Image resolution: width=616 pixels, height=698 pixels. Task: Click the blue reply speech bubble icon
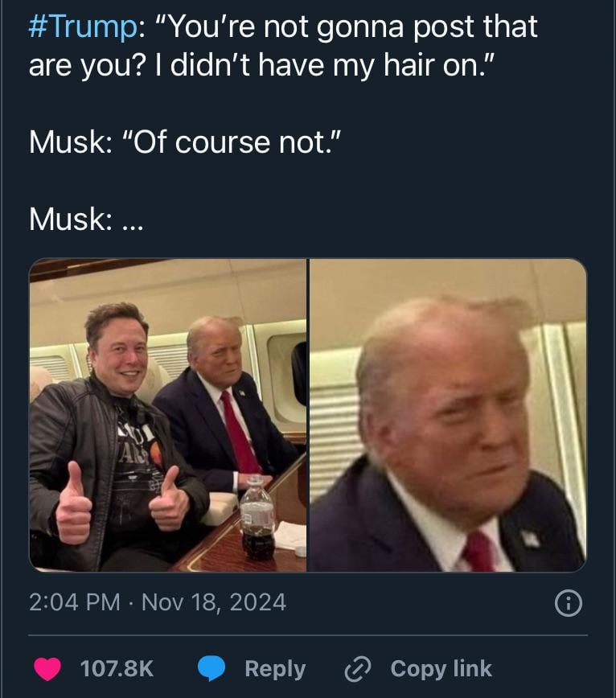(211, 668)
